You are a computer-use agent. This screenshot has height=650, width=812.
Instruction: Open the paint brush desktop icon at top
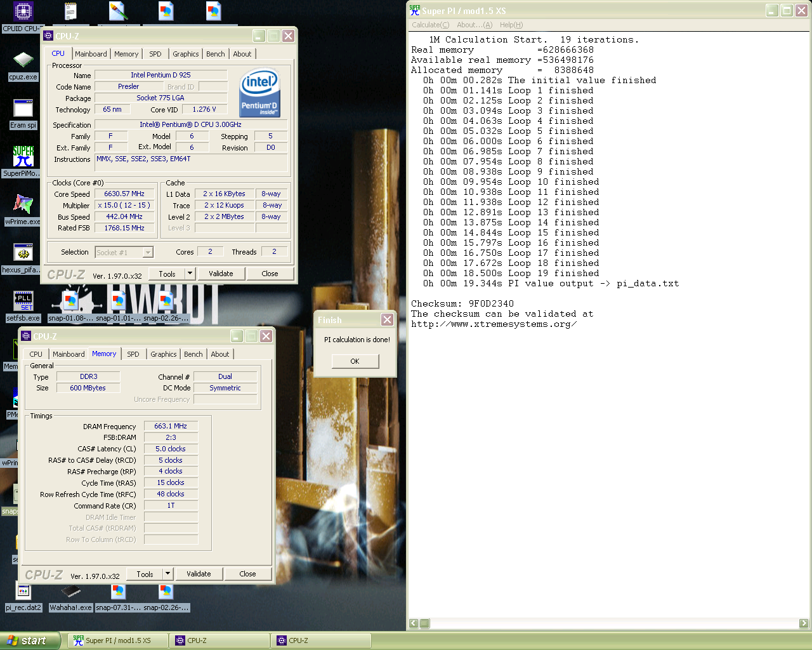pos(118,11)
